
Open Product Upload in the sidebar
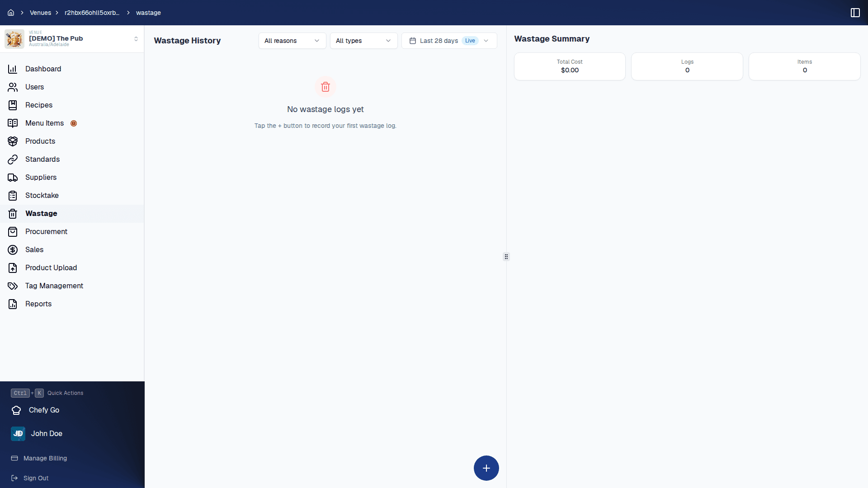point(72,268)
